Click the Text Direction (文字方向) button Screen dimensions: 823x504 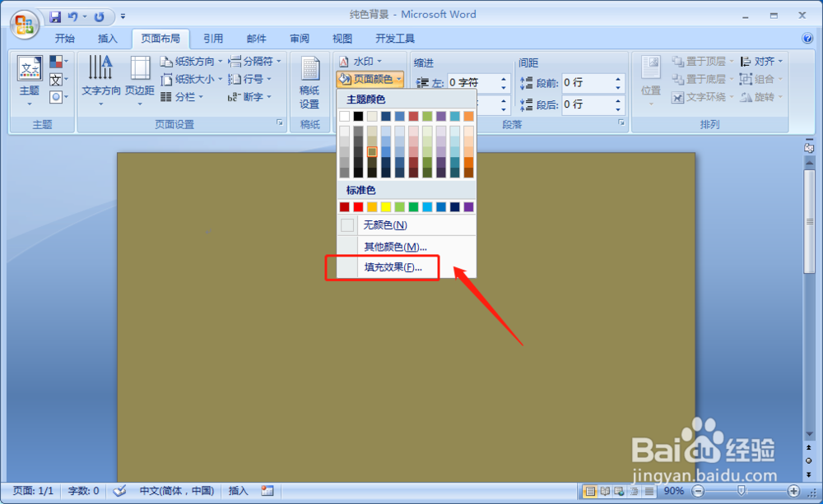tap(100, 81)
